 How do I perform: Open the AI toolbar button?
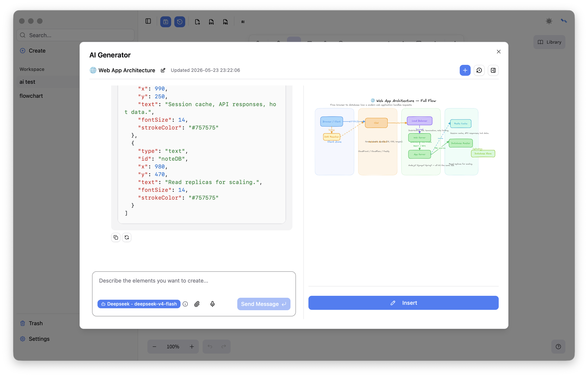tap(243, 22)
